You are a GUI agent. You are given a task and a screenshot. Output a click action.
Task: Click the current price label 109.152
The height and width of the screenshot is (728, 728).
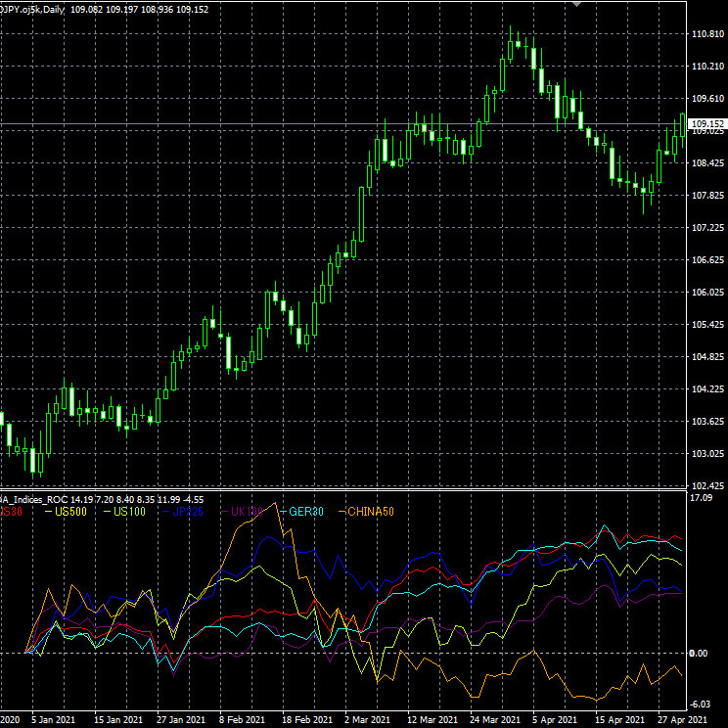click(707, 124)
